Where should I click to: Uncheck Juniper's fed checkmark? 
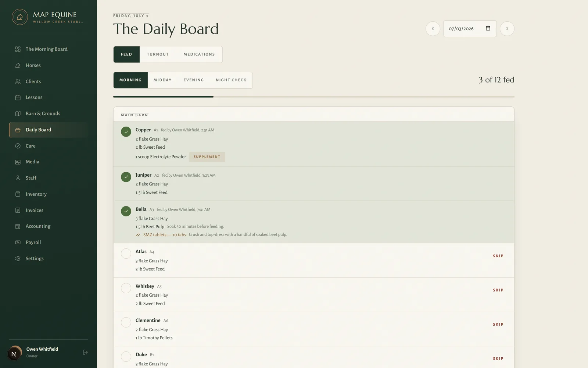tap(126, 177)
